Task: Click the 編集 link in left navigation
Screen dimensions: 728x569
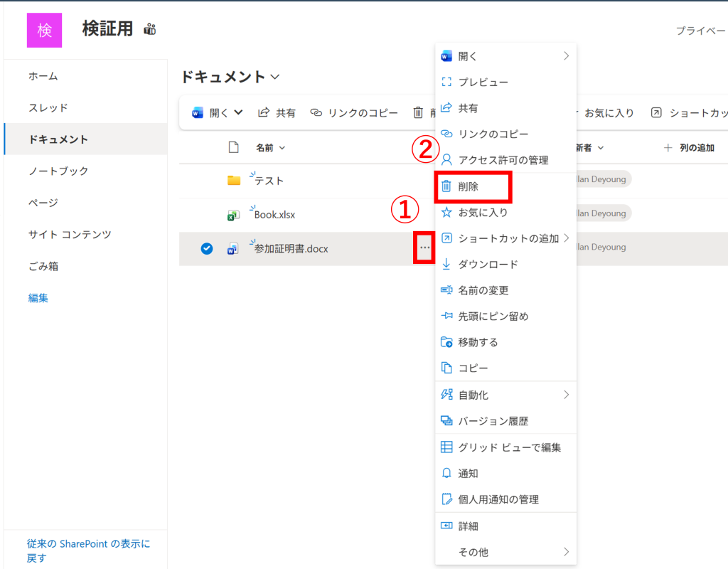Action: 38,298
